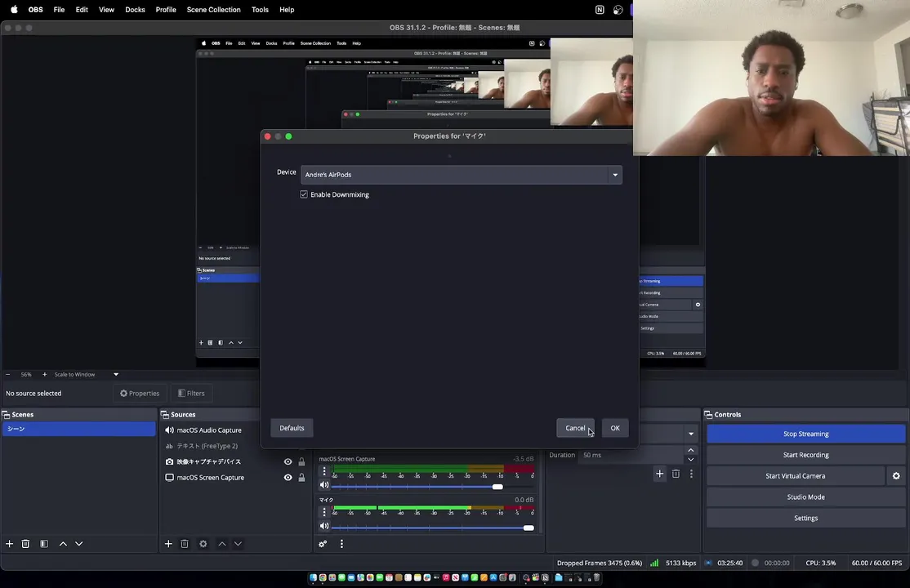This screenshot has width=910, height=588.
Task: Click Cancel in Properties dialog
Action: point(575,429)
